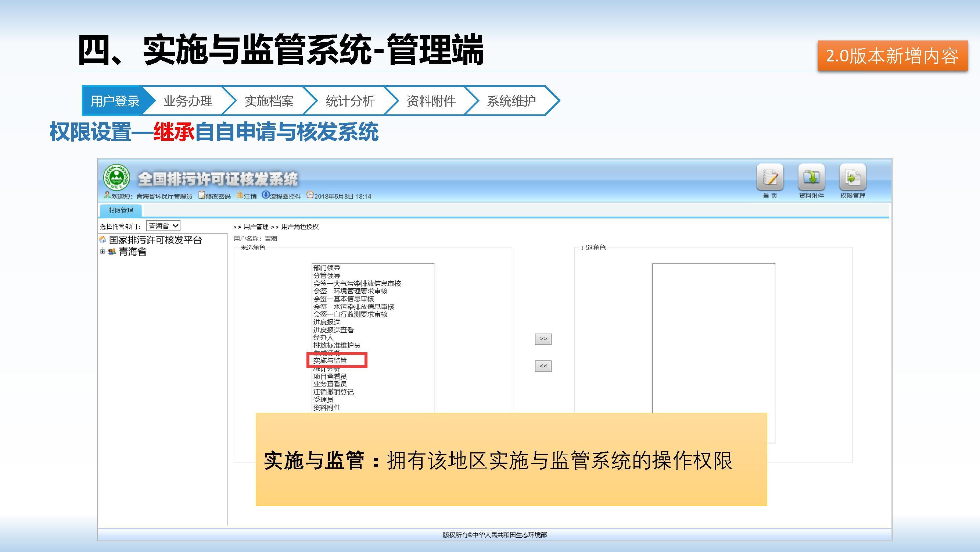This screenshot has width=980, height=552.
Task: Expand the 青海省 tree node
Action: tap(103, 252)
